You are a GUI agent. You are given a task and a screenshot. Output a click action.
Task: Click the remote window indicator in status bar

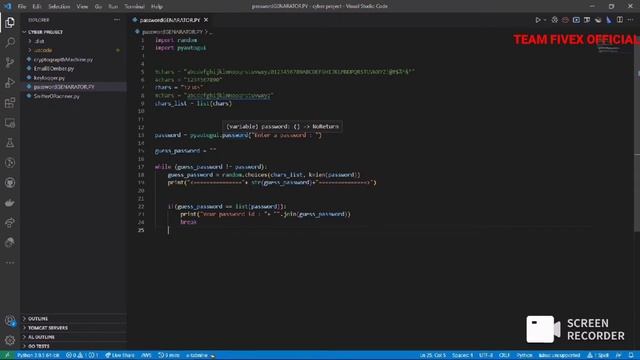click(7, 356)
